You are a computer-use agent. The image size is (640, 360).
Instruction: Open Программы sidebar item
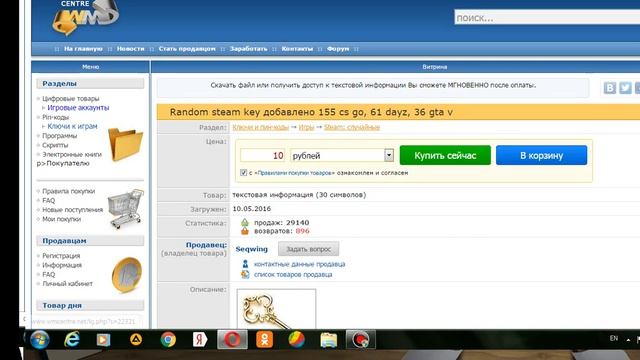[x=60, y=136]
